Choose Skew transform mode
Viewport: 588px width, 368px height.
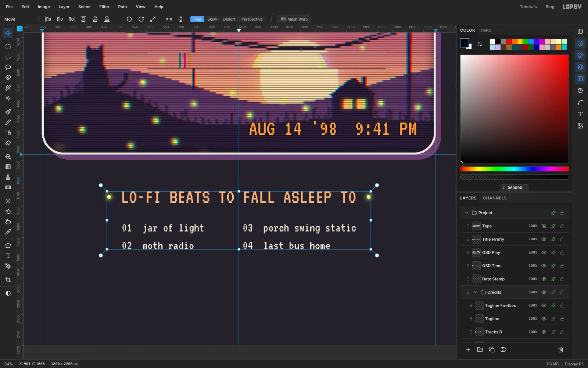pyautogui.click(x=212, y=19)
